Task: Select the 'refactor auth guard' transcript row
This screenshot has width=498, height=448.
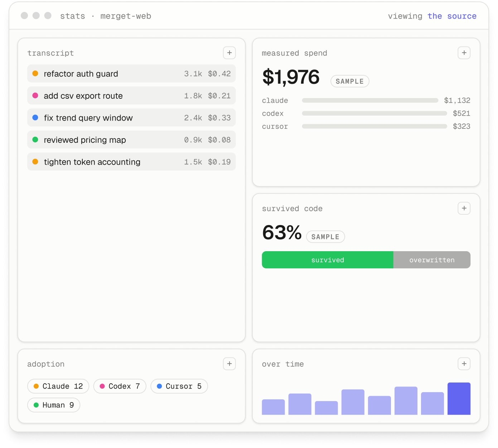Action: coord(131,74)
